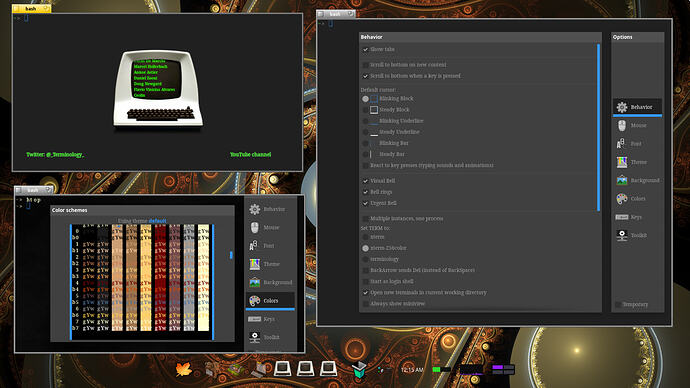Toggle the Visual Bell checkbox

coord(365,181)
